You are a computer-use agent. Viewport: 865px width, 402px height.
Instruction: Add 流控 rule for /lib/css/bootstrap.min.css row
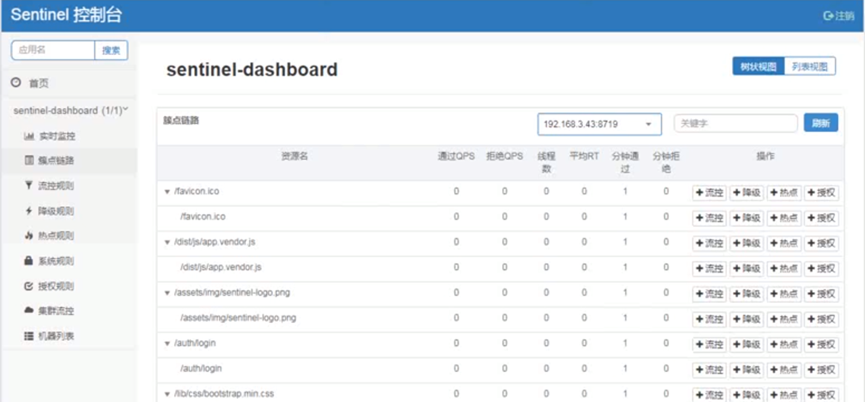(709, 395)
